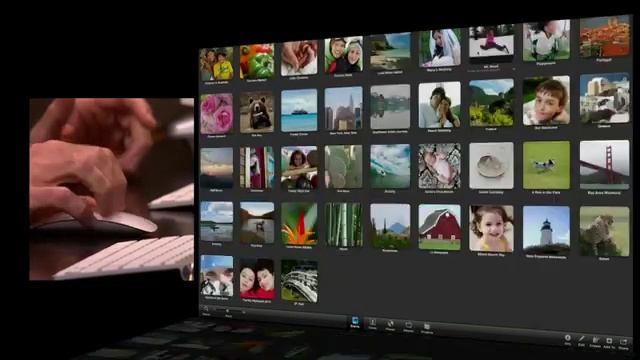Open the dog running on grass event

pos(547,165)
